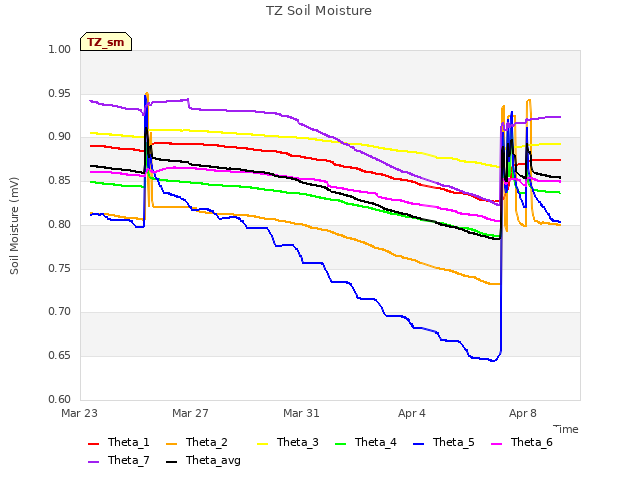The width and height of the screenshot is (640, 480).
Task: Click the orange Theta_2 legend swatch
Action: coord(171,444)
